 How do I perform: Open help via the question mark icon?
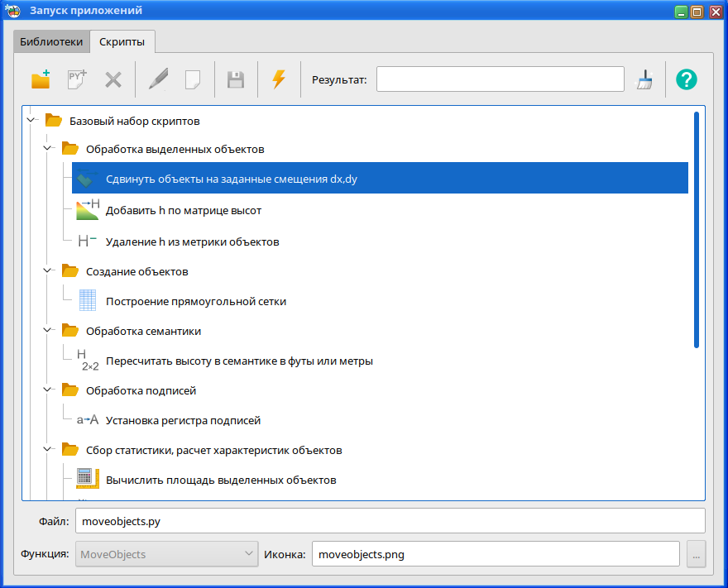[x=686, y=79]
